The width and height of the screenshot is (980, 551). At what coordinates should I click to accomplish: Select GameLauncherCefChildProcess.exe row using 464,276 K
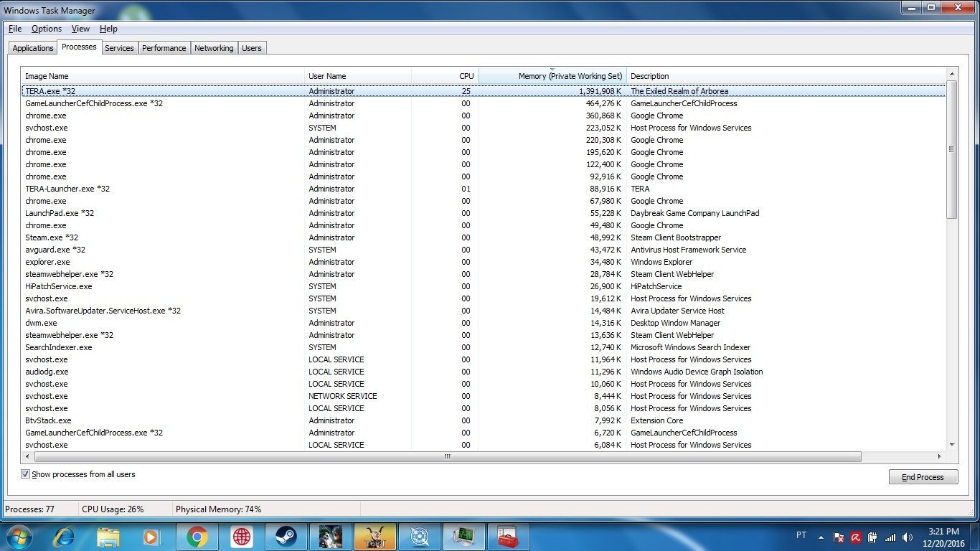pos(484,103)
